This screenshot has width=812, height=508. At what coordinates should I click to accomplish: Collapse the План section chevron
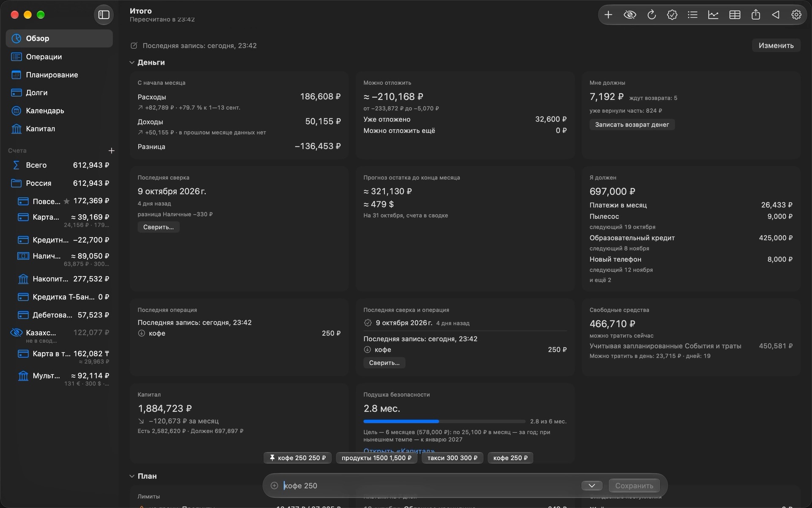[x=132, y=476]
